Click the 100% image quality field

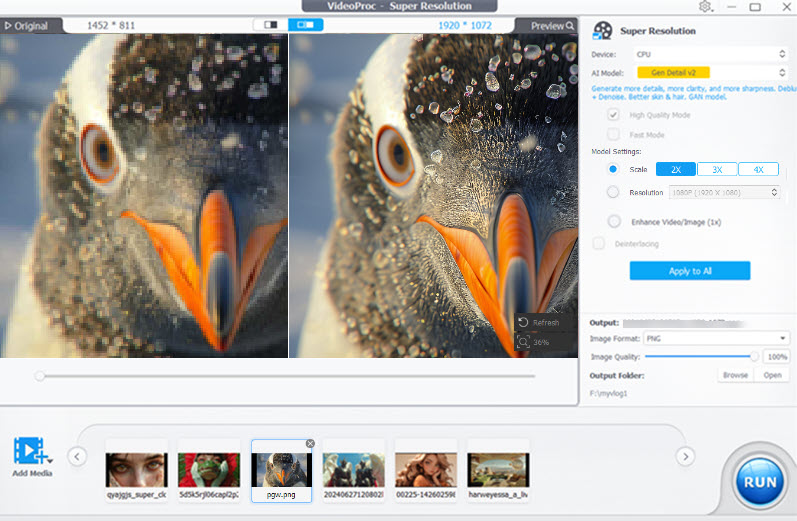778,357
